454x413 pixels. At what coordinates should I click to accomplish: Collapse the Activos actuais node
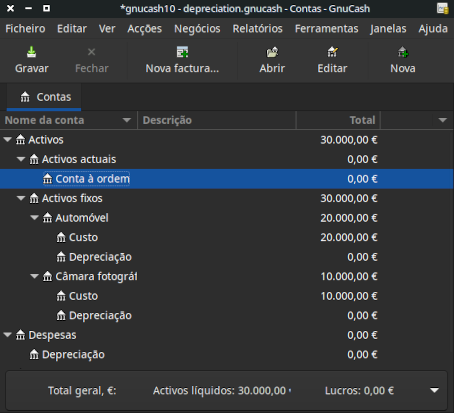21,159
